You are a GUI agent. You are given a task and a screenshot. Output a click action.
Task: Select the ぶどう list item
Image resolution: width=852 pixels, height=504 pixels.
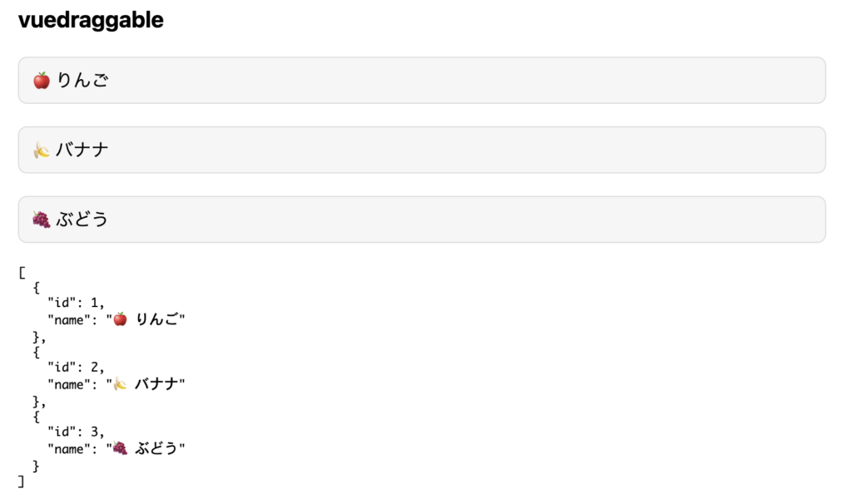(422, 220)
